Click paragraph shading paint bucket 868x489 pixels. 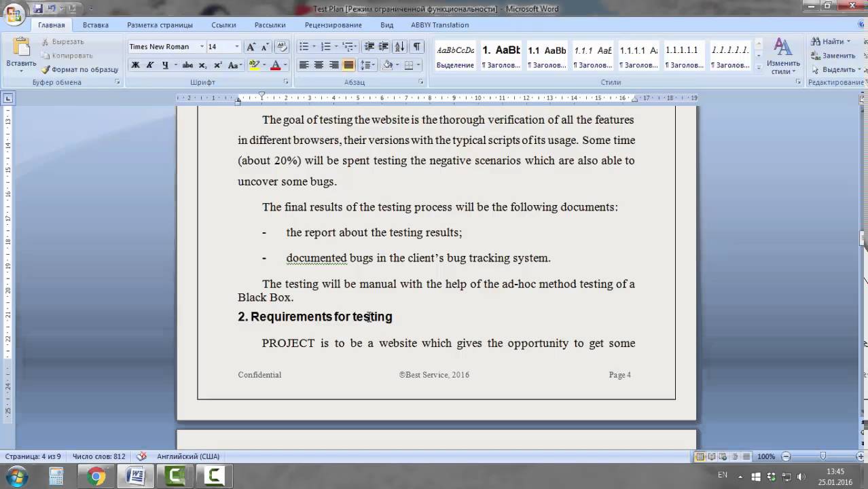[x=387, y=65]
